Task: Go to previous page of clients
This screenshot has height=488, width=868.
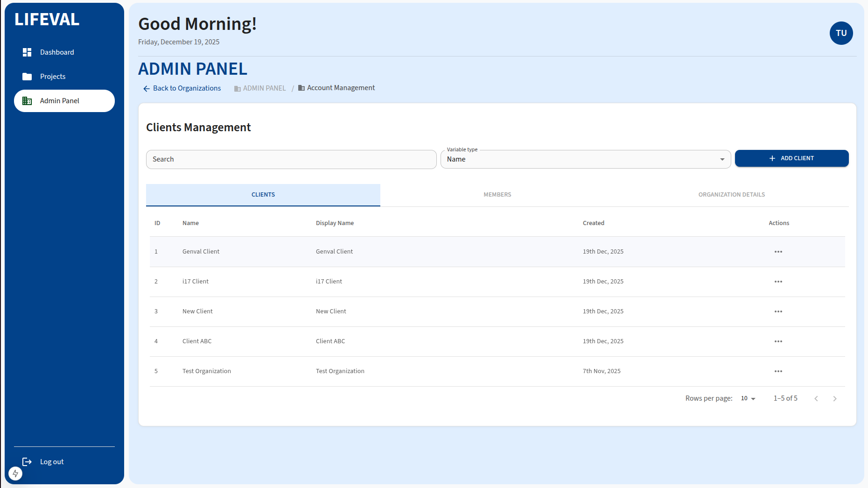Action: pyautogui.click(x=816, y=398)
